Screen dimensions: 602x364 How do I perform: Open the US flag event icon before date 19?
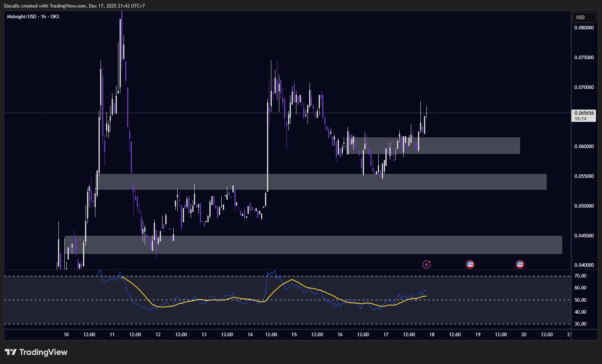tap(470, 264)
